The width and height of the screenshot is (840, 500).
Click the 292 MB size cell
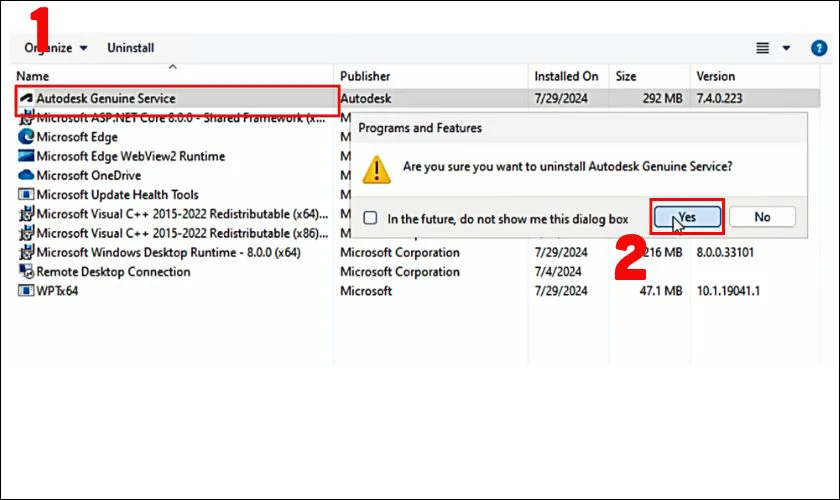(662, 98)
